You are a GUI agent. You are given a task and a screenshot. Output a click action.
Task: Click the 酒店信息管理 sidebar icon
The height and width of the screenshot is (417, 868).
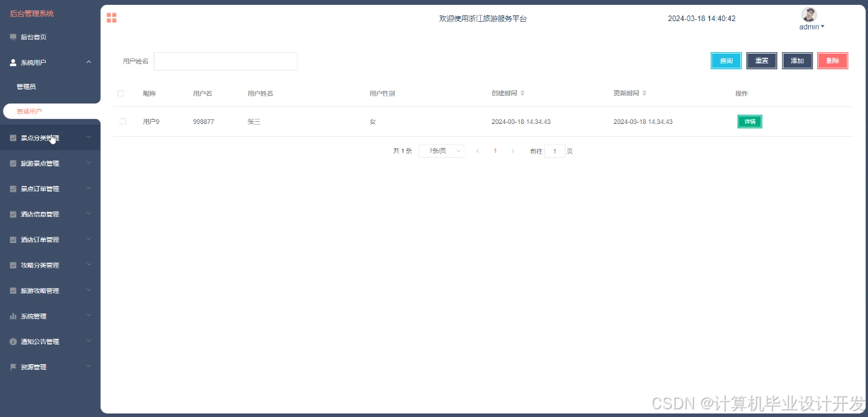point(13,214)
